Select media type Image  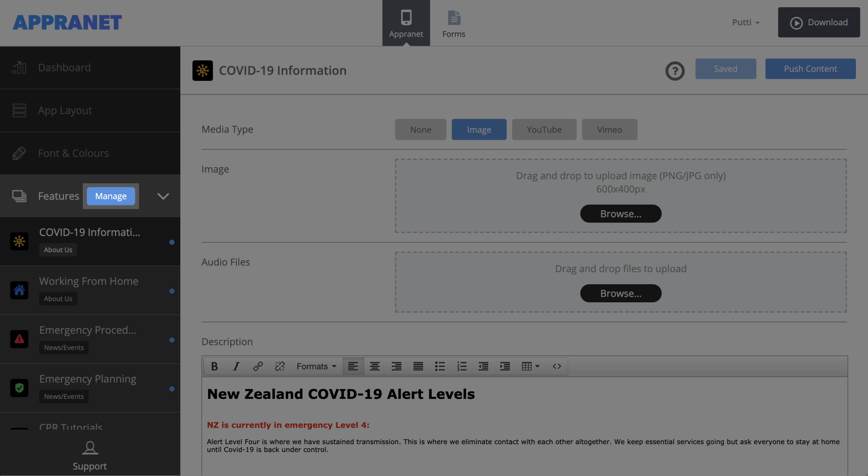click(479, 129)
